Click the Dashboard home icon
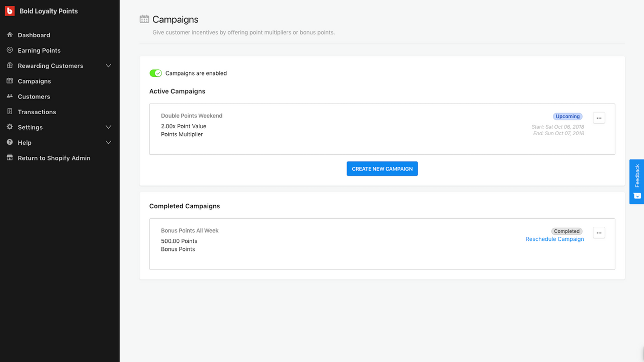Screen dimensions: 644x362 (10, 35)
